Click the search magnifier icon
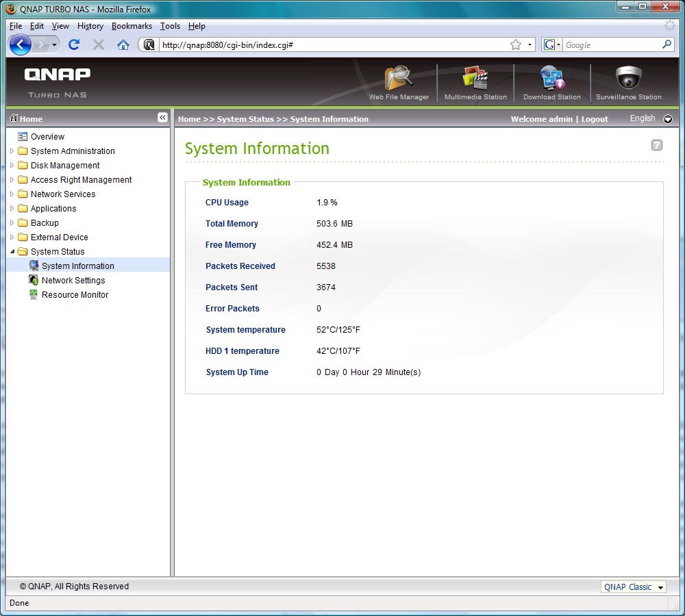The height and width of the screenshot is (616, 685). coord(667,44)
